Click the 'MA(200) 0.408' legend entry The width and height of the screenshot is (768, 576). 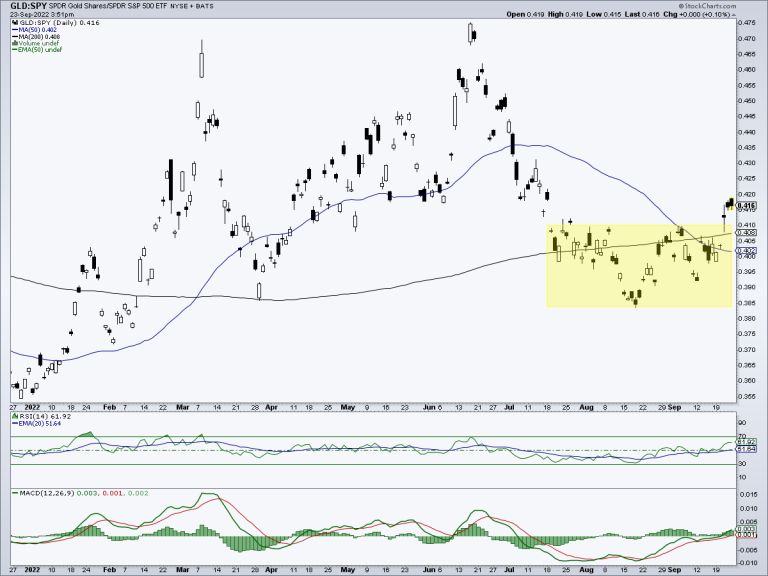pyautogui.click(x=40, y=37)
